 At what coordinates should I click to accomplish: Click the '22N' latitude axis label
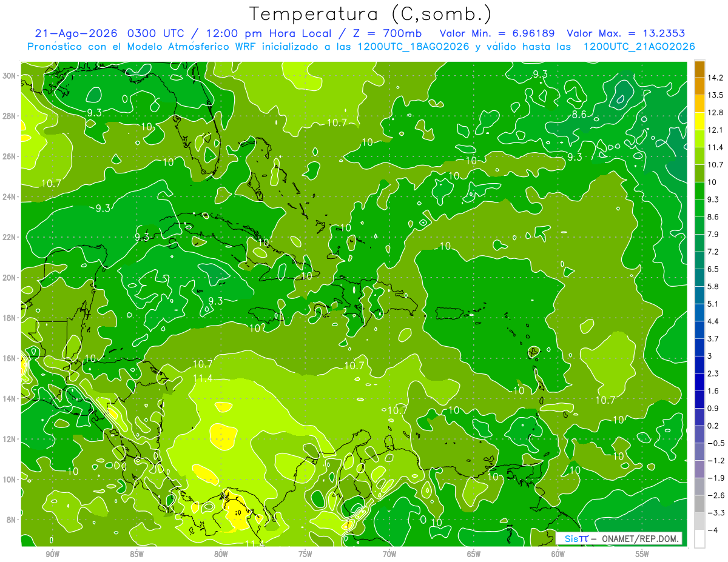point(9,237)
